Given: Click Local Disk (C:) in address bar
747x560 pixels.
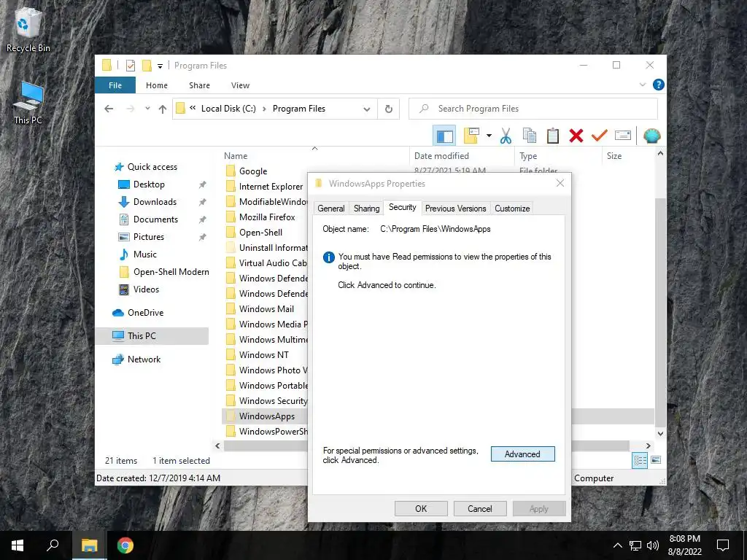Looking at the screenshot, I should point(228,109).
